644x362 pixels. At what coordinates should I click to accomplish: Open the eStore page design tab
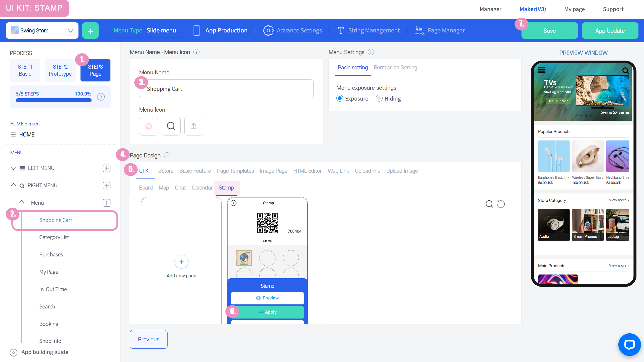coord(166,171)
